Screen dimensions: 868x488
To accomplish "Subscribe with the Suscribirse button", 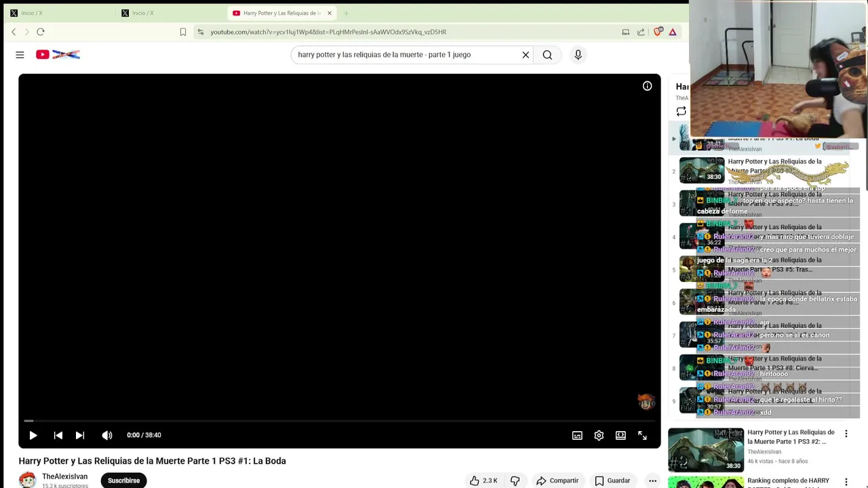I will [123, 481].
